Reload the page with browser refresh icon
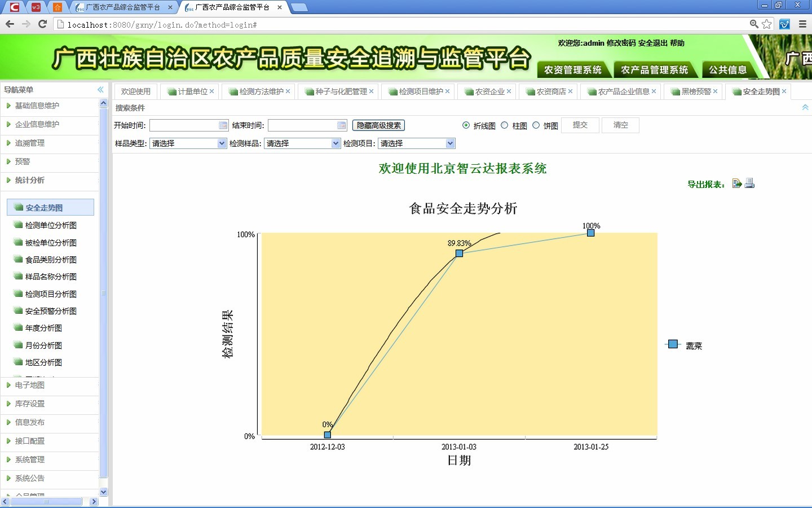 click(x=42, y=24)
